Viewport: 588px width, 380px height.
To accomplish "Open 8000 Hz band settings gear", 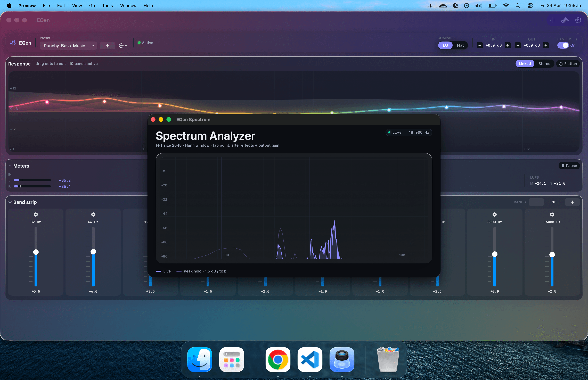I will tap(494, 214).
